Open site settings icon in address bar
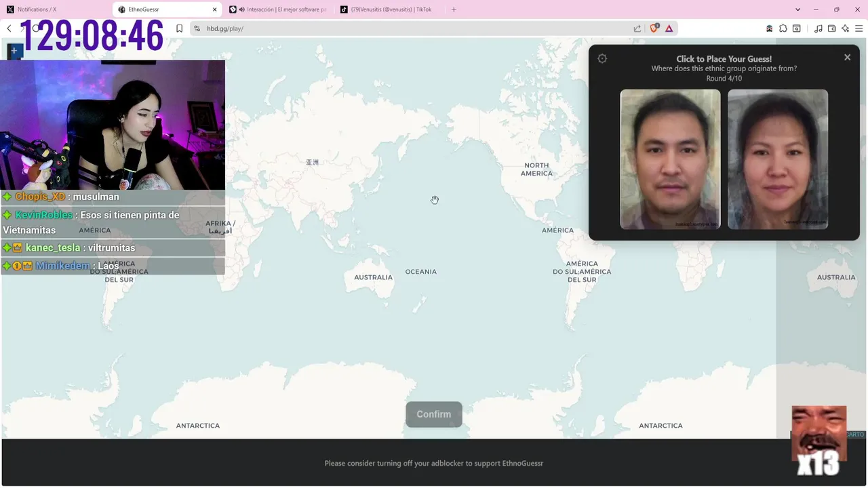The width and height of the screenshot is (868, 488). coord(197,28)
